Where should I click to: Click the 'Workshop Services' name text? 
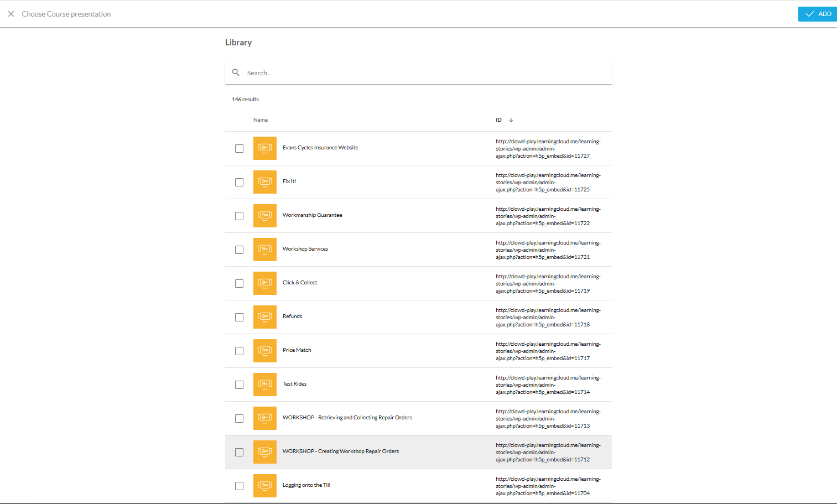pos(305,249)
